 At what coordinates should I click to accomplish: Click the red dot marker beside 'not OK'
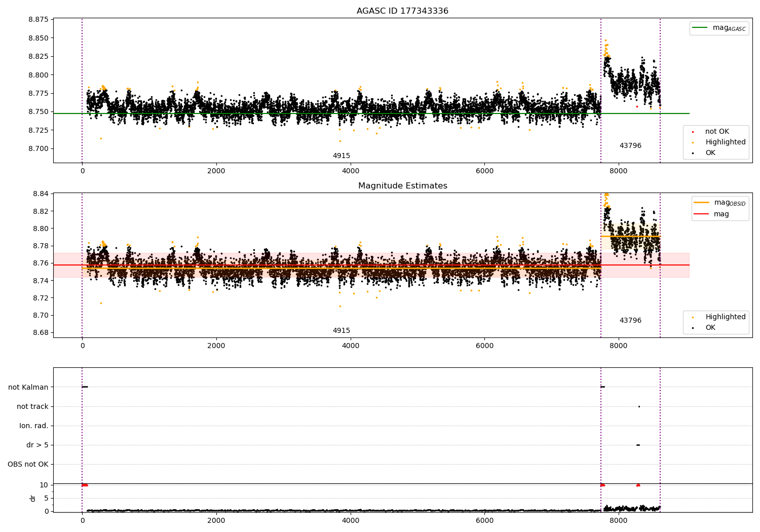click(x=693, y=132)
